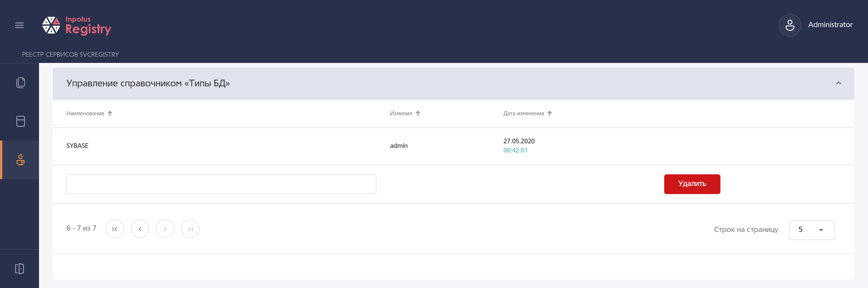The width and height of the screenshot is (868, 288).
Task: Open the database section in sidebar
Action: coord(21,121)
